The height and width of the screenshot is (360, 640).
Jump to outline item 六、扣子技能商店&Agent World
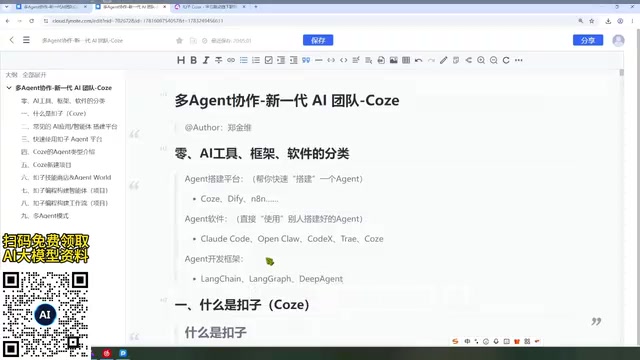(x=66, y=178)
